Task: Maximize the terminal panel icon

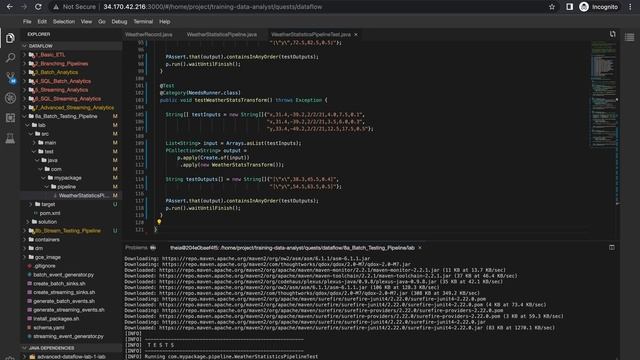Action: click(x=611, y=247)
